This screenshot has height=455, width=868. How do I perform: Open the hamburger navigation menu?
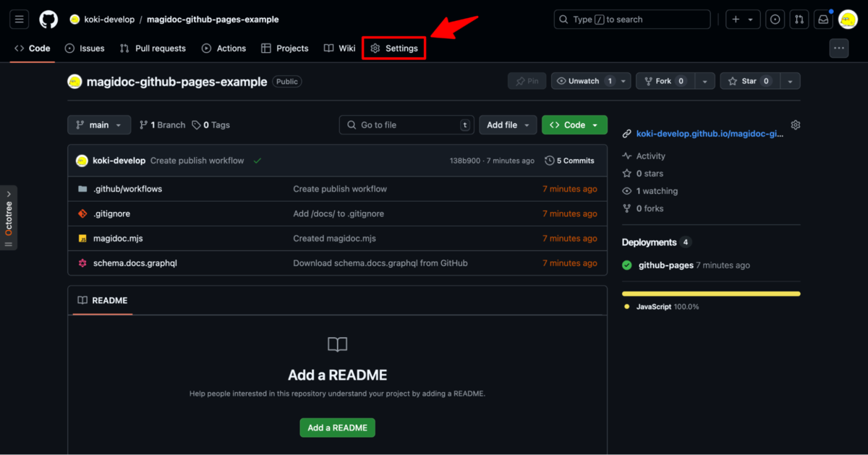tap(20, 20)
